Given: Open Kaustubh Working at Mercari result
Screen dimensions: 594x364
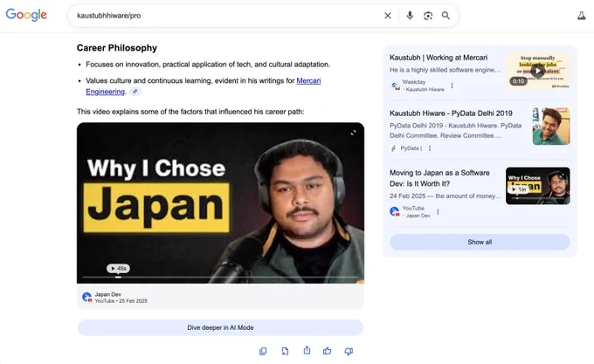Looking at the screenshot, I should click(x=439, y=58).
